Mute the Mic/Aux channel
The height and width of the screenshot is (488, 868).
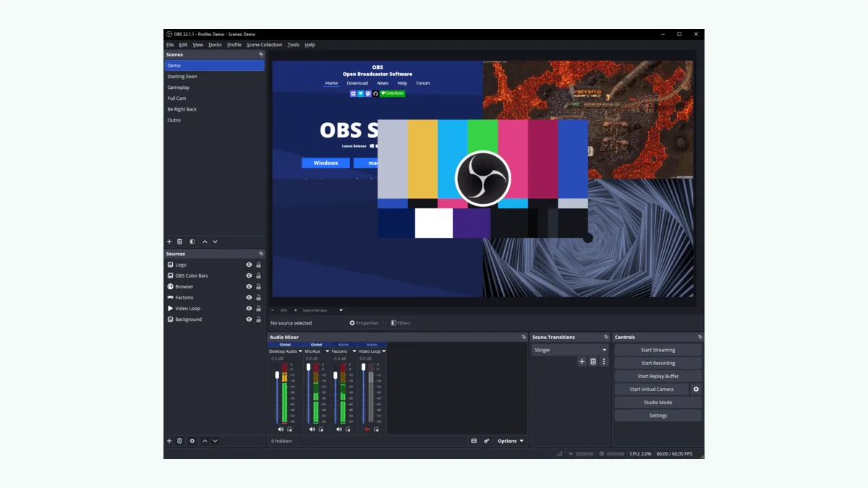point(312,429)
